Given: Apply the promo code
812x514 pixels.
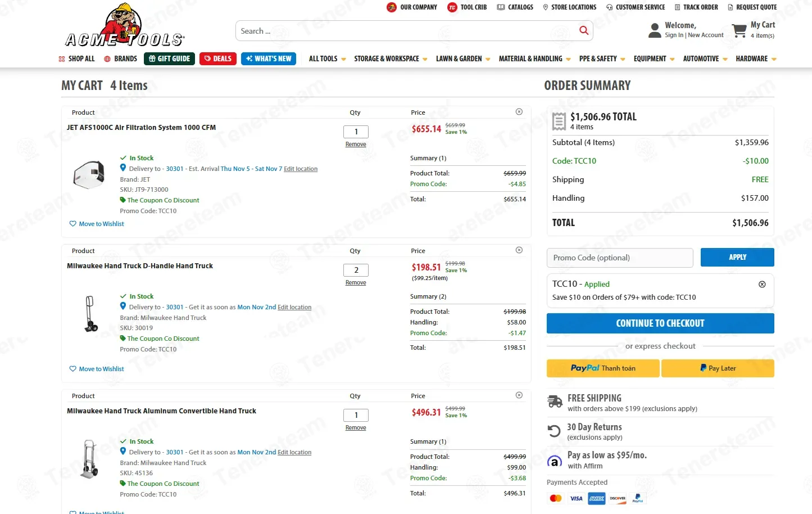Looking at the screenshot, I should tap(737, 257).
